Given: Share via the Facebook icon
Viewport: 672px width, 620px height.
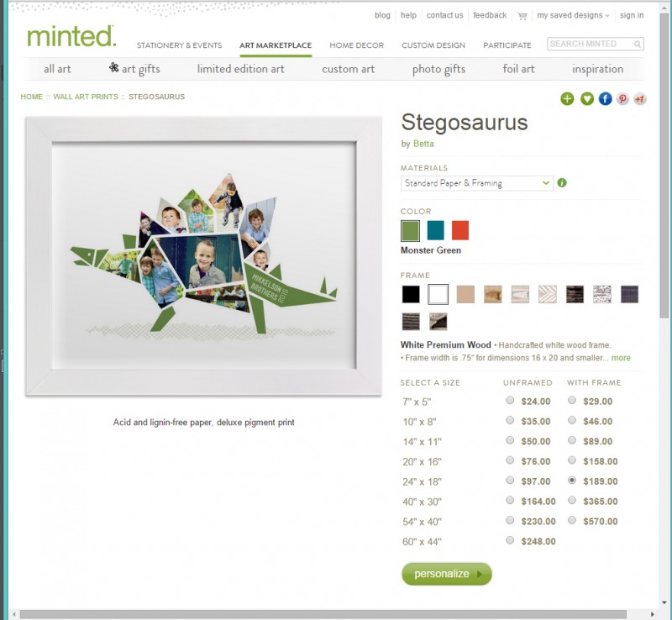Looking at the screenshot, I should point(605,98).
